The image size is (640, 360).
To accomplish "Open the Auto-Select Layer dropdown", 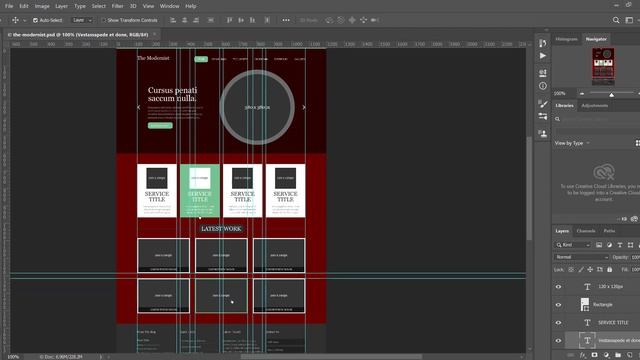I will point(82,20).
